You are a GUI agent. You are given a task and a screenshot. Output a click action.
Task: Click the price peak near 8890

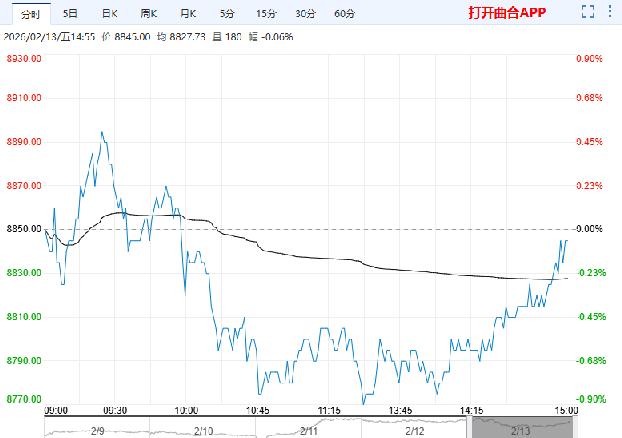point(101,132)
